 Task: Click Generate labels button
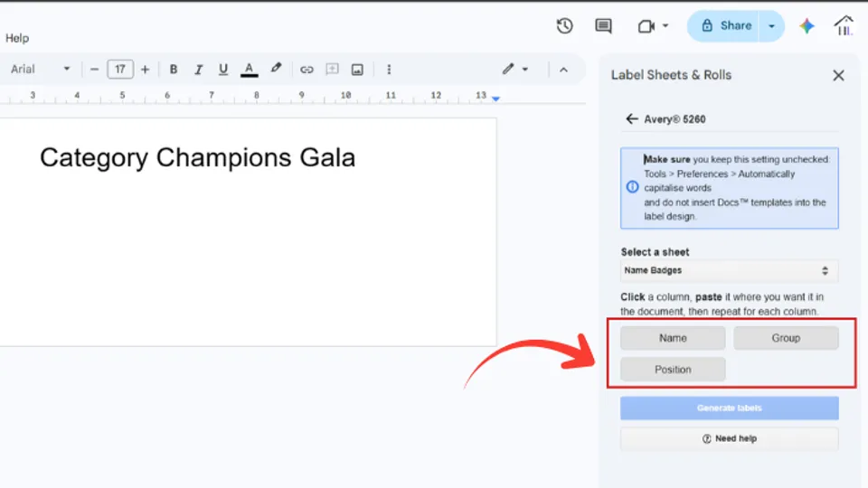point(729,408)
